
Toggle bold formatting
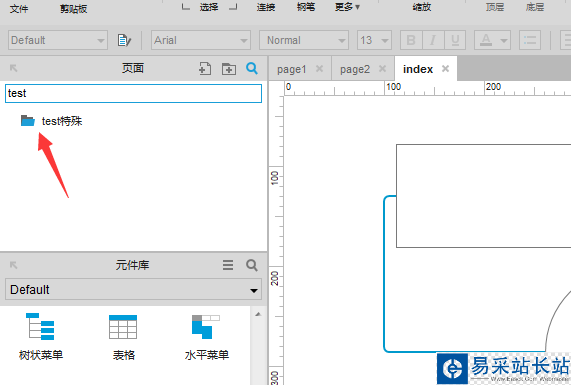411,40
